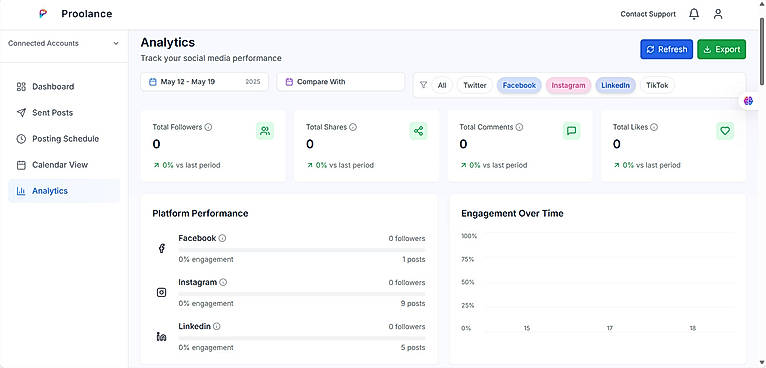Click the Facebook platform logo icon
The width and height of the screenshot is (766, 368).
coord(162,248)
